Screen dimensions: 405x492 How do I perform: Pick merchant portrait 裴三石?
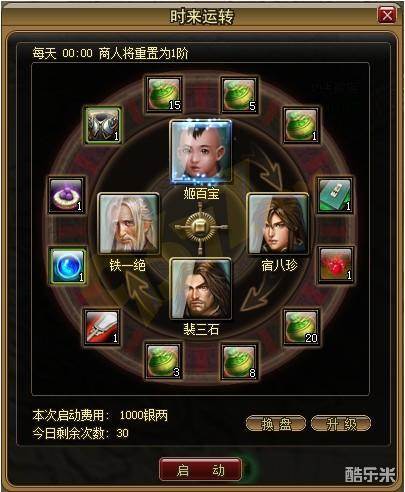201,289
